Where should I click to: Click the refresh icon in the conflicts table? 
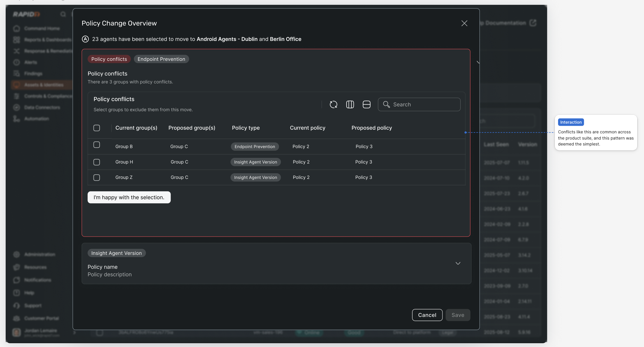pos(333,105)
